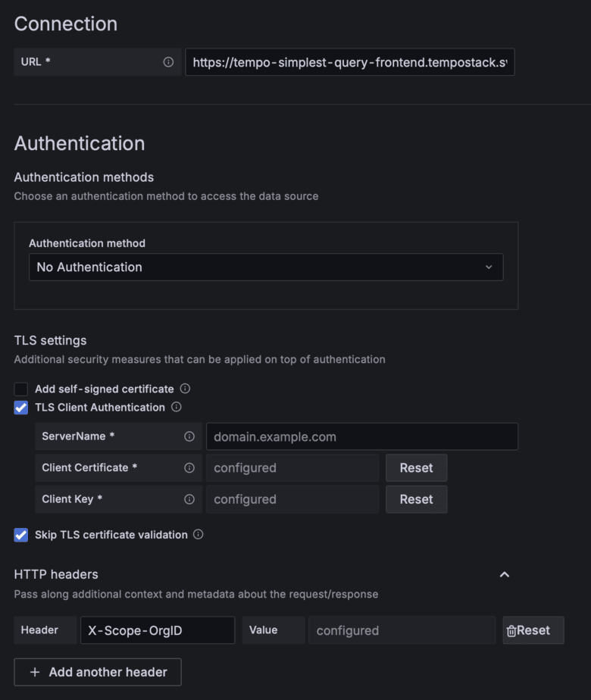Click the info icon next to TLS Client Authentication
The image size is (591, 700).
177,408
